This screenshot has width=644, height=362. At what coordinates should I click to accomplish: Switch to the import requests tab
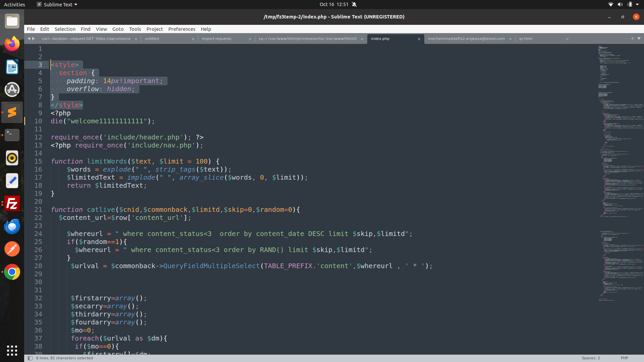pos(217,39)
